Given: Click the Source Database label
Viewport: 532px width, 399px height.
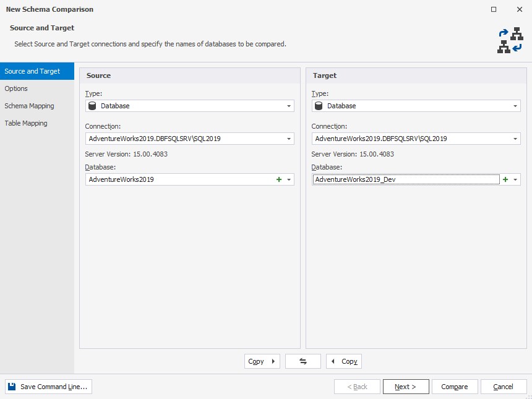Looking at the screenshot, I should click(100, 167).
